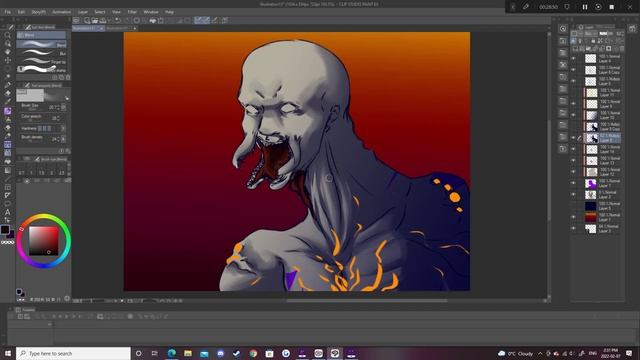
Task: Toggle the gradient Layer 1 visibility
Action: coord(573,218)
